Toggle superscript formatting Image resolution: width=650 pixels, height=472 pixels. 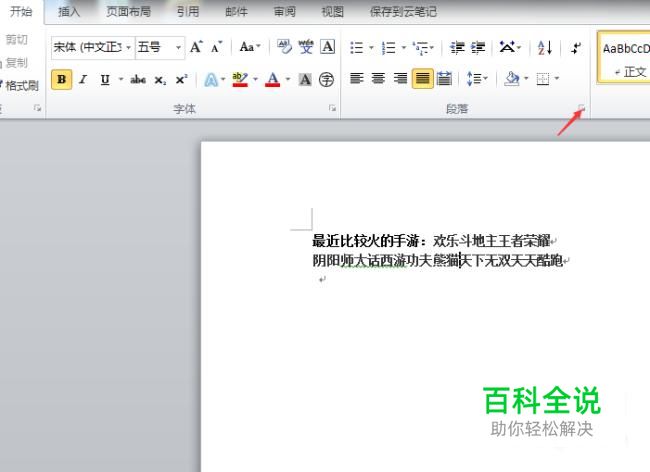(x=181, y=79)
